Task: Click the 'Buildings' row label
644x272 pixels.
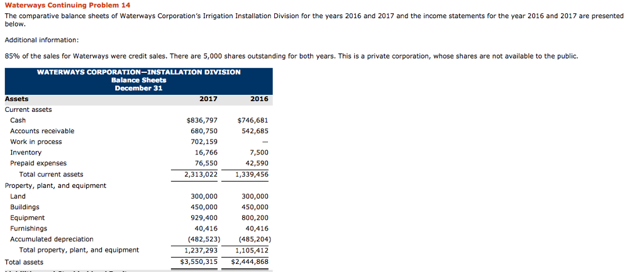Action: tap(25, 207)
